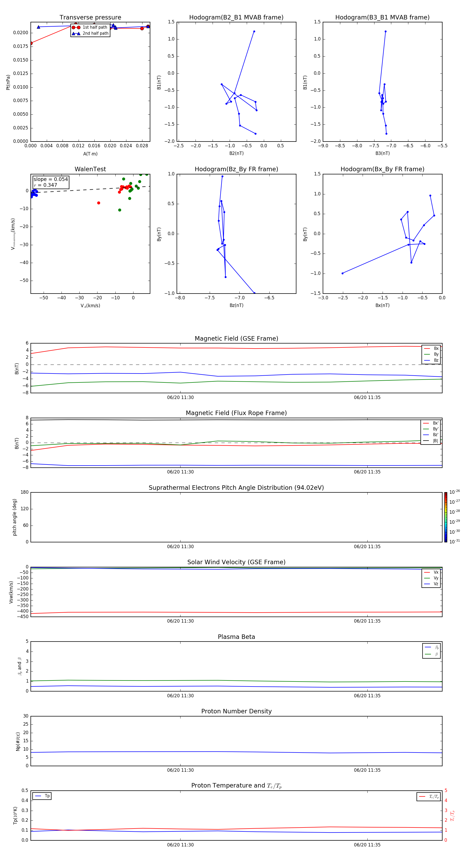Click the '10^-31' colorbar tick label
The height and width of the screenshot is (868, 473).
click(455, 542)
